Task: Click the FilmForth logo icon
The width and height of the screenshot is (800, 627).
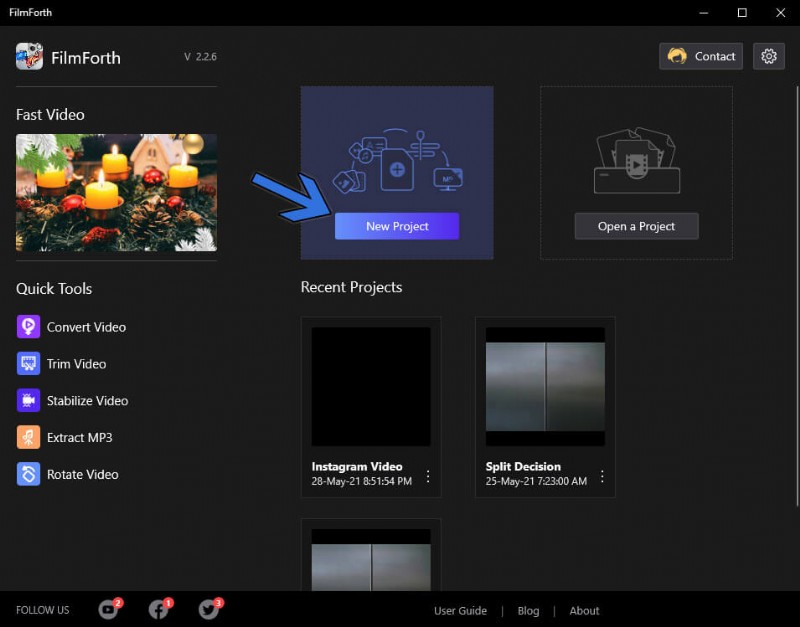Action: [x=29, y=57]
